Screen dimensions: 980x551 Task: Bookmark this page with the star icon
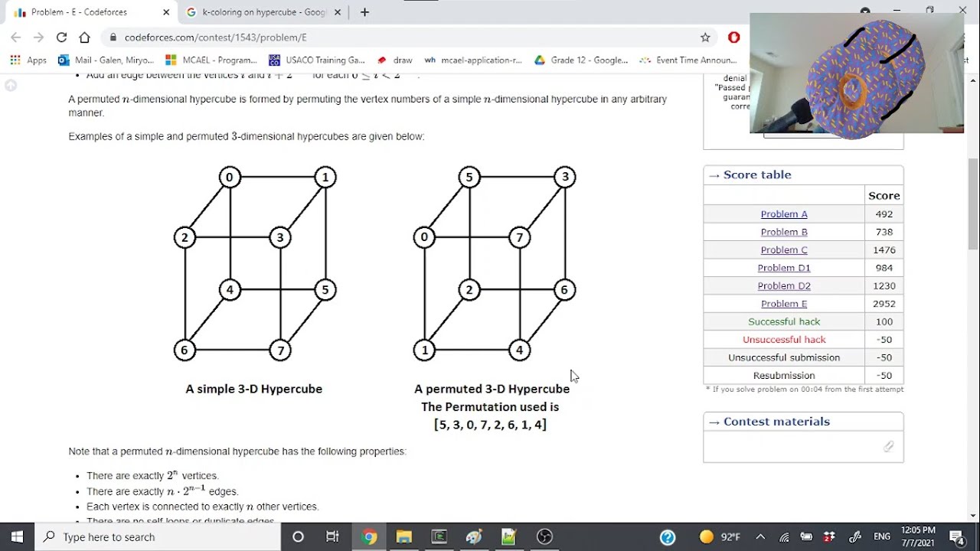(705, 37)
